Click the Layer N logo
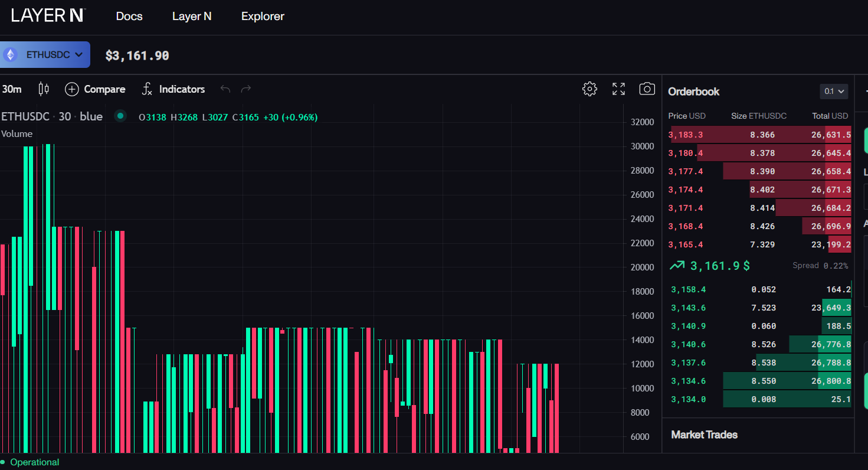Image resolution: width=868 pixels, height=470 pixels. pos(48,16)
